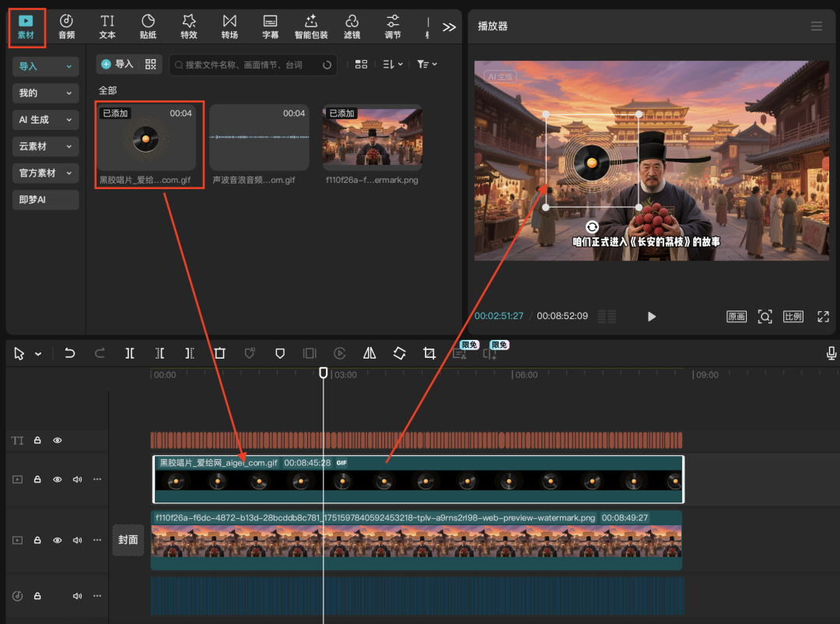Click the undo arrow in timeline toolbar

pyautogui.click(x=70, y=353)
